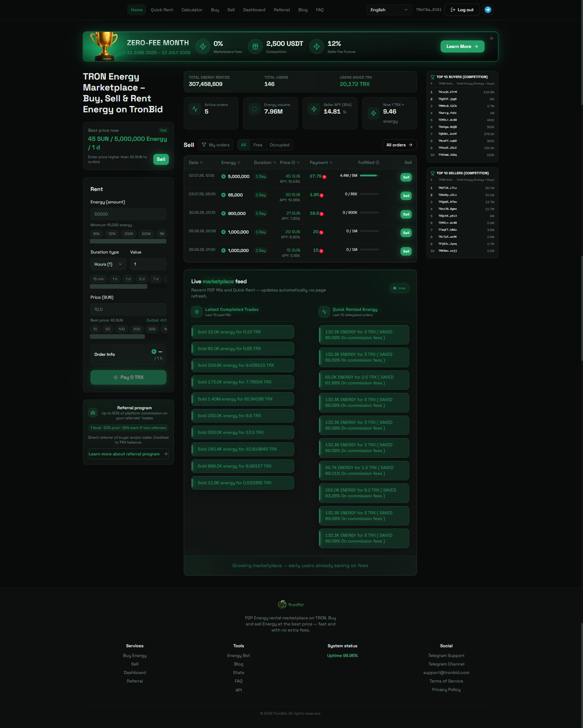Select the All orders filter segment
Screen dimensions: 583x728
(243, 145)
